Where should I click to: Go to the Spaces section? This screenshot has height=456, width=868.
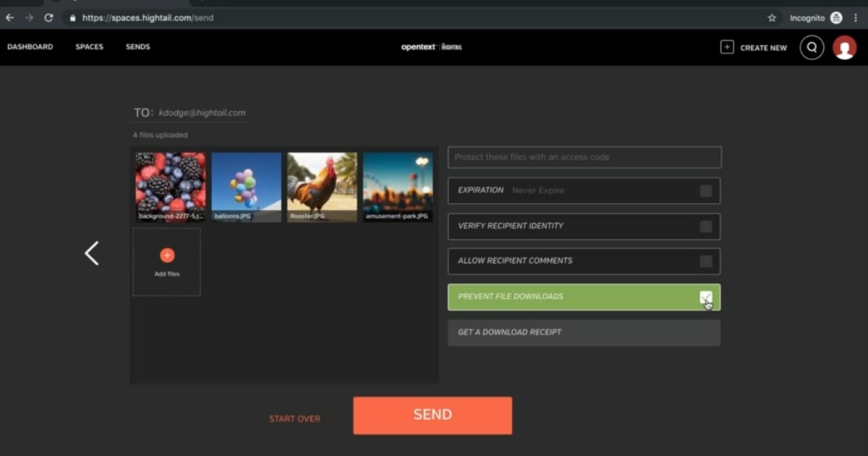(90, 47)
